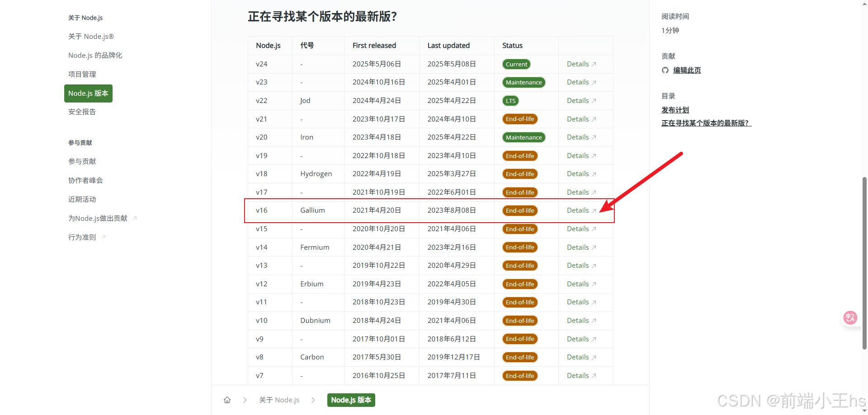
Task: Open Details link for v17
Action: coord(581,192)
